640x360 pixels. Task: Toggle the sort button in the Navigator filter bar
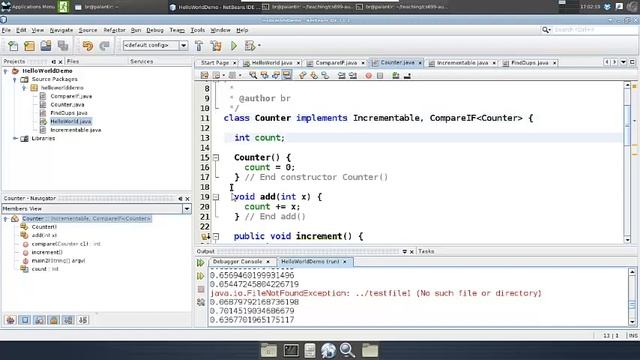point(83,320)
